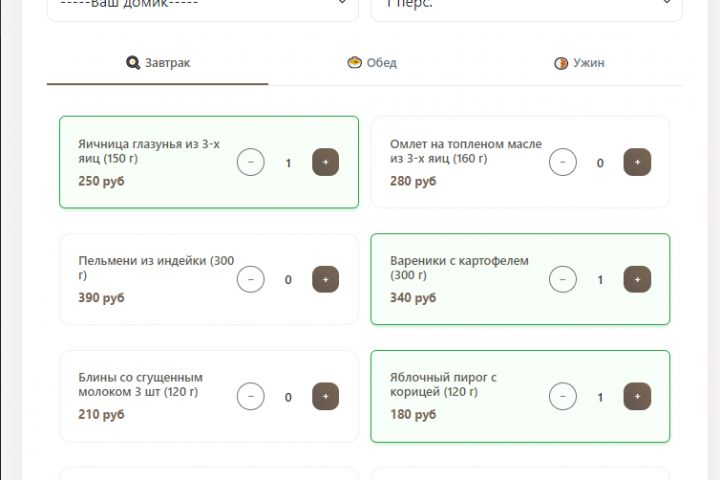This screenshot has height=480, width=720.
Task: Open the Ужин tab
Action: 579,63
